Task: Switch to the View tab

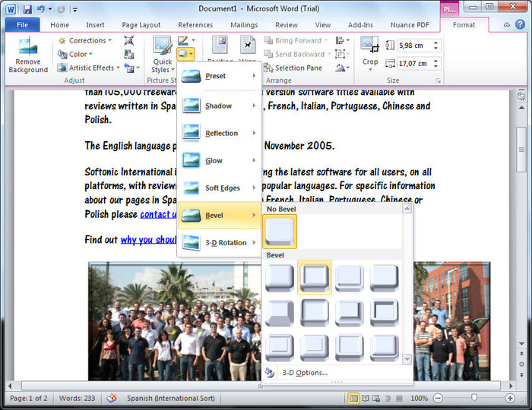Action: click(323, 25)
